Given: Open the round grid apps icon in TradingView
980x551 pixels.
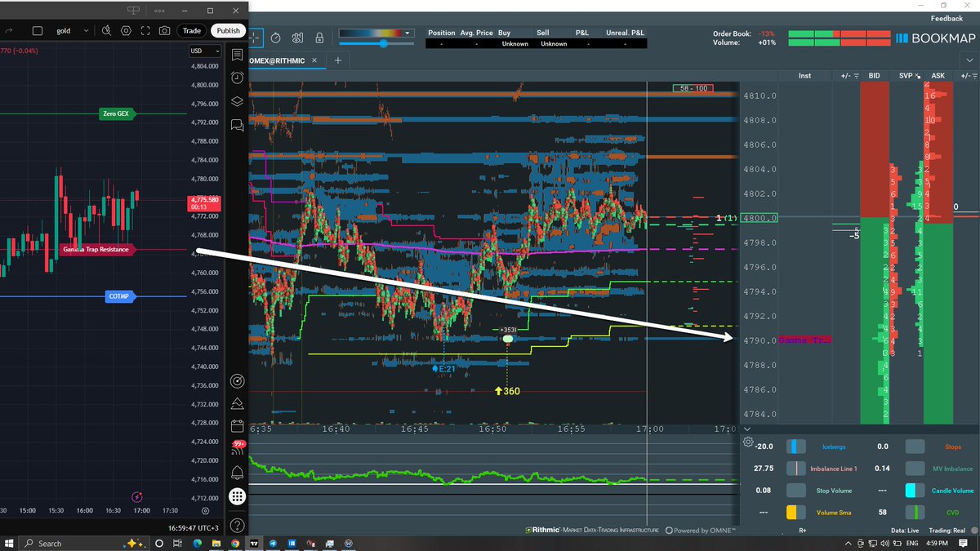Looking at the screenshot, I should tap(237, 496).
